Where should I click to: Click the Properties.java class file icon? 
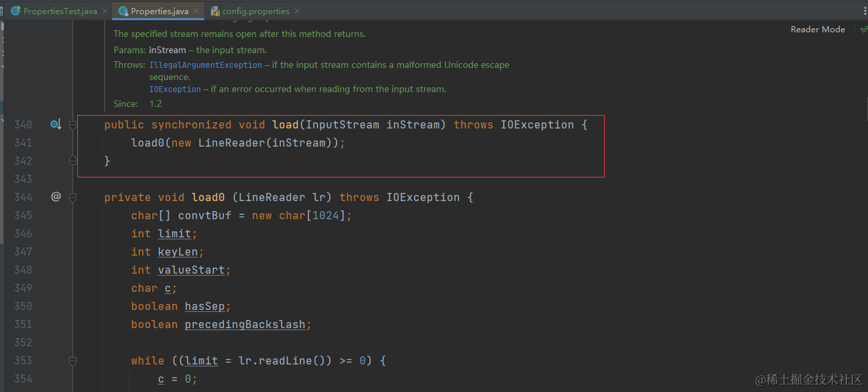point(123,11)
